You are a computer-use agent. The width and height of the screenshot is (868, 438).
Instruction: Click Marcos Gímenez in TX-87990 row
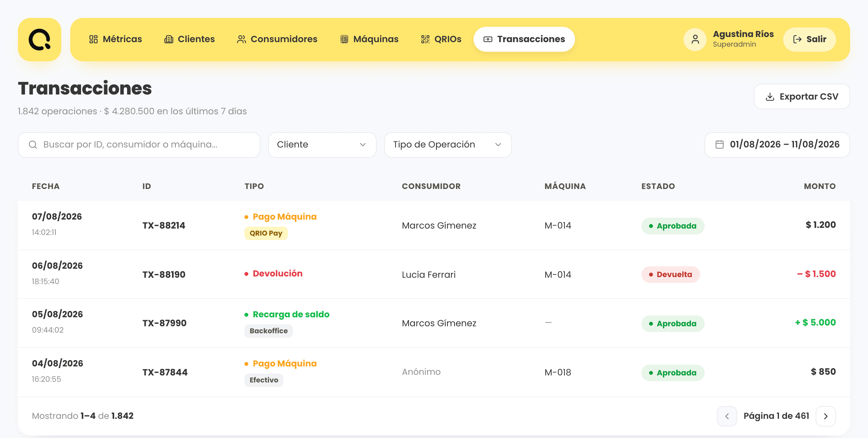pyautogui.click(x=439, y=323)
